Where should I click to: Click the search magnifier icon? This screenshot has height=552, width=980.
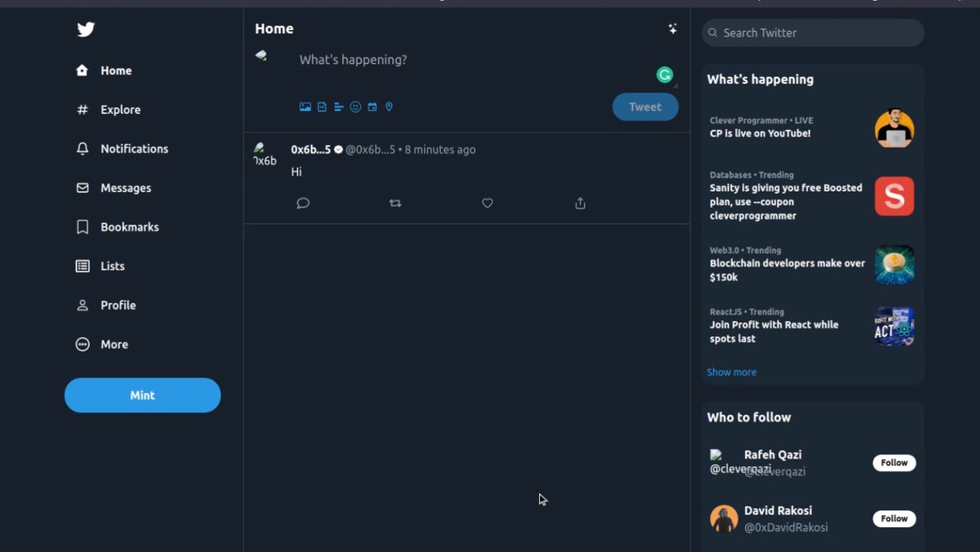pyautogui.click(x=713, y=33)
